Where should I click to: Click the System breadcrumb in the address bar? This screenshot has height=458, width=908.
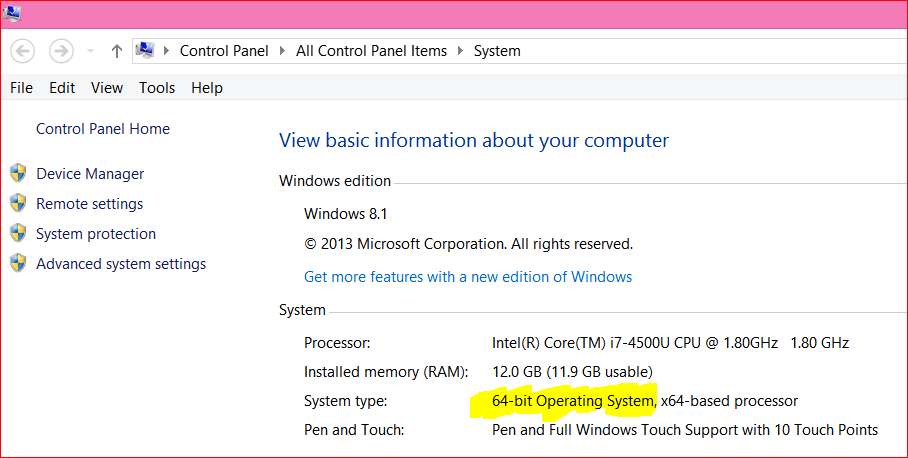click(497, 51)
